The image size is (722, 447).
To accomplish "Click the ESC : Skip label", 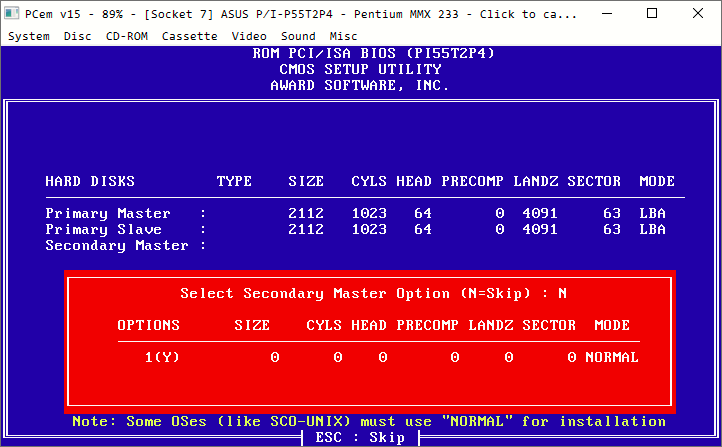I will click(x=360, y=437).
